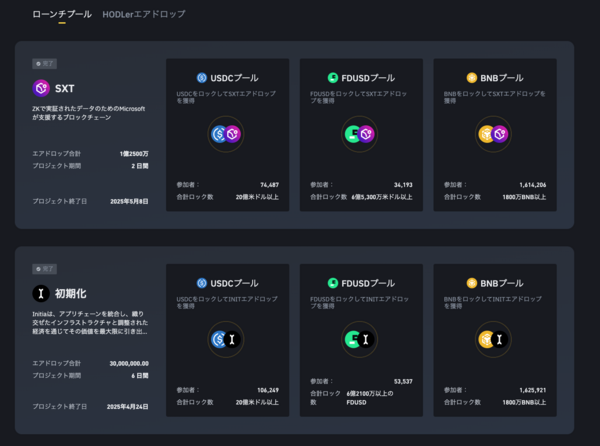Image resolution: width=600 pixels, height=446 pixels.
Task: Select the ローンチプール tab
Action: pyautogui.click(x=61, y=15)
